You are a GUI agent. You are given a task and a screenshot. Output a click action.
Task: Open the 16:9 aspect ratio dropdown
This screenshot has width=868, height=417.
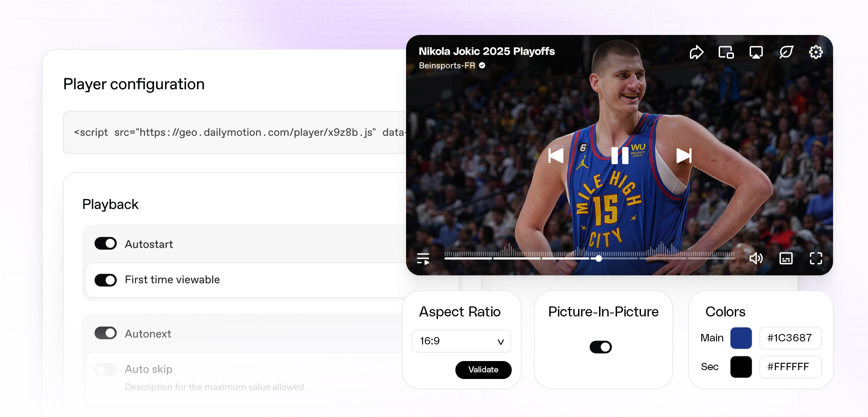click(x=462, y=341)
